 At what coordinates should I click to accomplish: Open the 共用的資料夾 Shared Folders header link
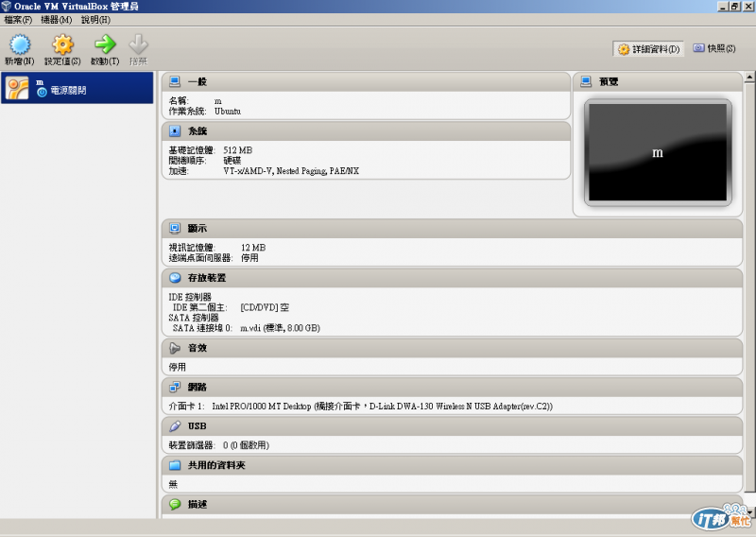click(216, 464)
